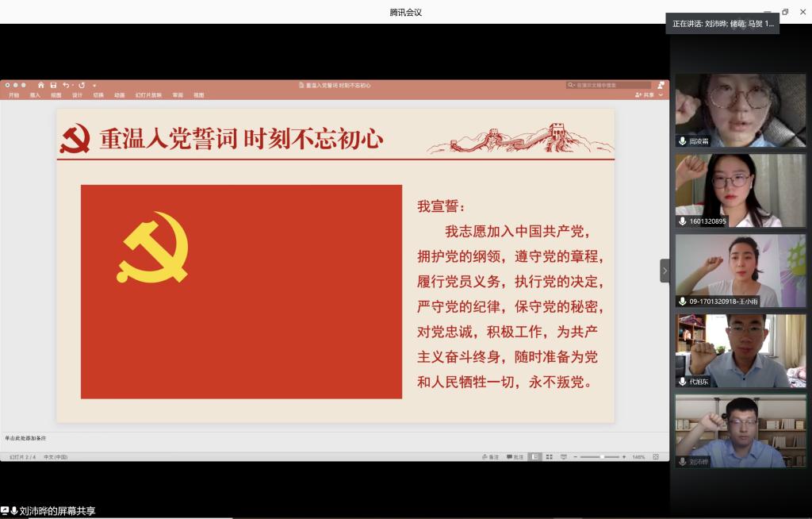Image resolution: width=812 pixels, height=519 pixels.
Task: Click the microphone icon on 刘沛晔 tile
Action: coord(683,461)
